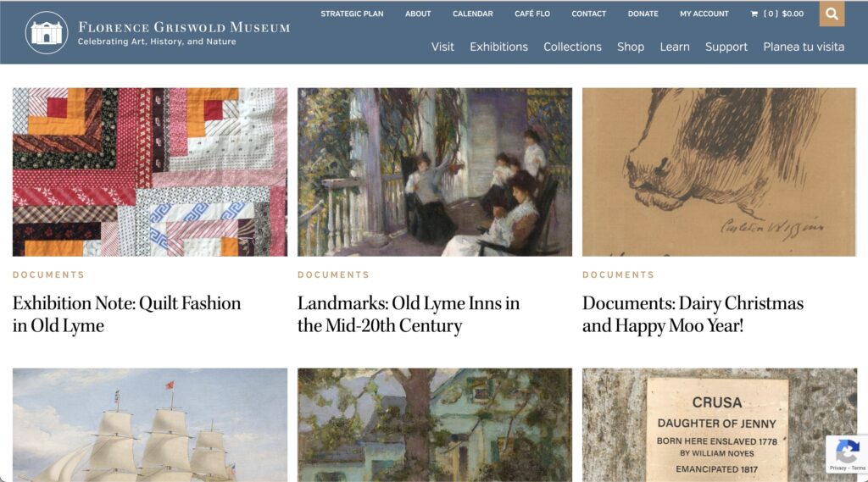Image resolution: width=868 pixels, height=482 pixels.
Task: Open the shopping cart icon
Action: click(x=754, y=14)
